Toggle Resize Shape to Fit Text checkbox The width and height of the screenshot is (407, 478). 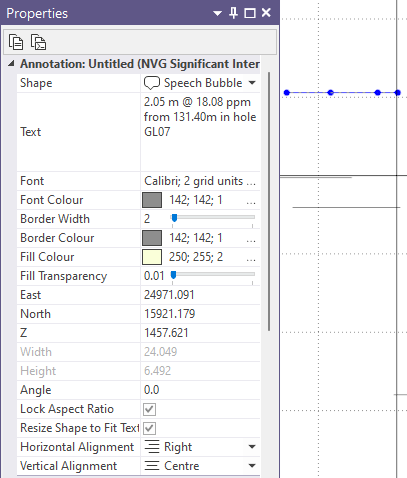click(x=149, y=428)
